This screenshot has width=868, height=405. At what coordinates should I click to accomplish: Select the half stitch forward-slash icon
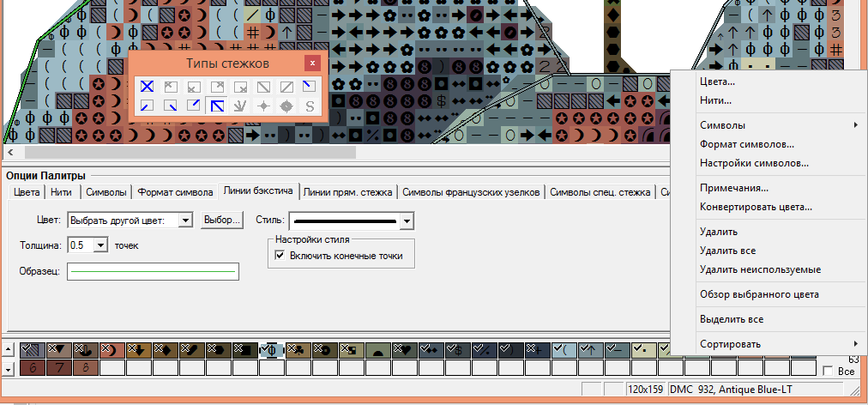pos(286,86)
